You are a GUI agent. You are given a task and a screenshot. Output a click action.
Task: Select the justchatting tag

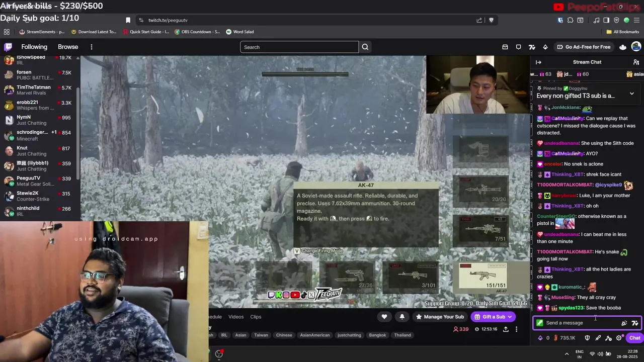[349, 335]
